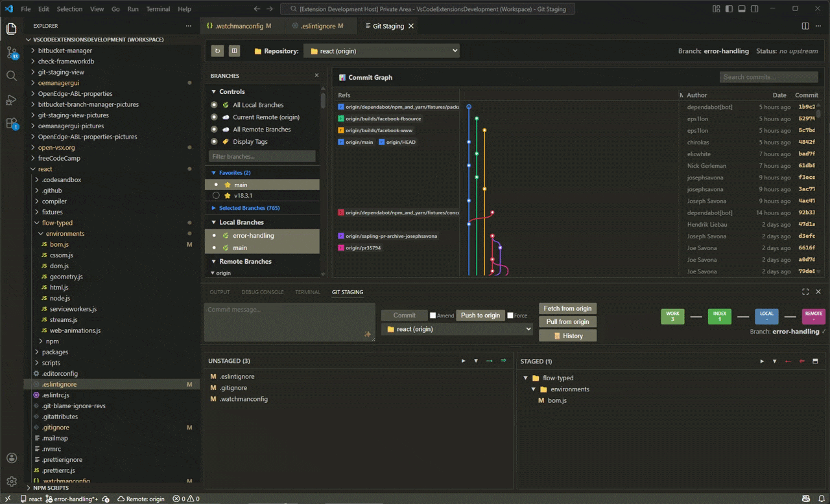Unstage all with double red arrow
This screenshot has height=504, width=830.
coord(801,361)
